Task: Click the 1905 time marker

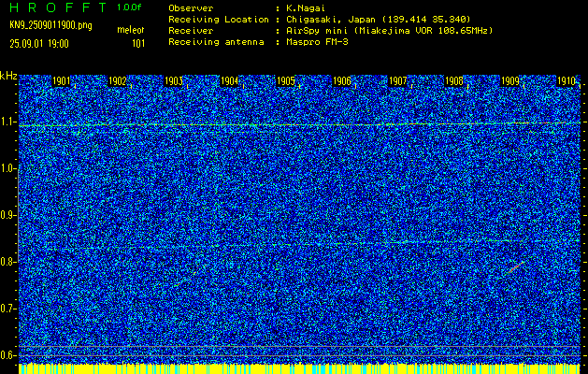Action: click(285, 81)
